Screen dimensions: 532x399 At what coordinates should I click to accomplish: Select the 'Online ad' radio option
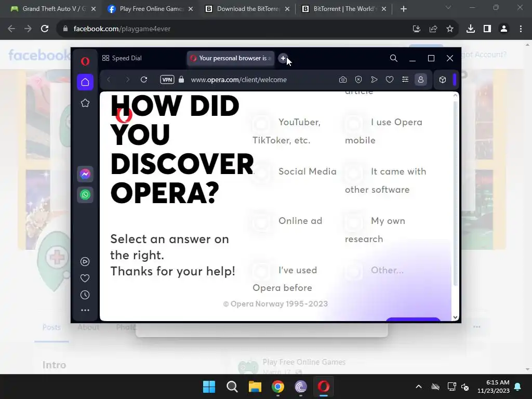point(261,222)
